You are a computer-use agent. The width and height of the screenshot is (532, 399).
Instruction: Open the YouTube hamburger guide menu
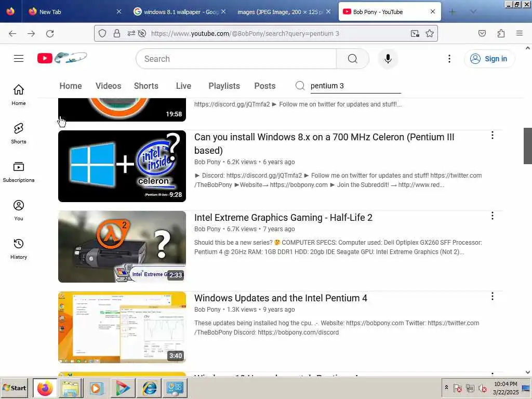19,59
